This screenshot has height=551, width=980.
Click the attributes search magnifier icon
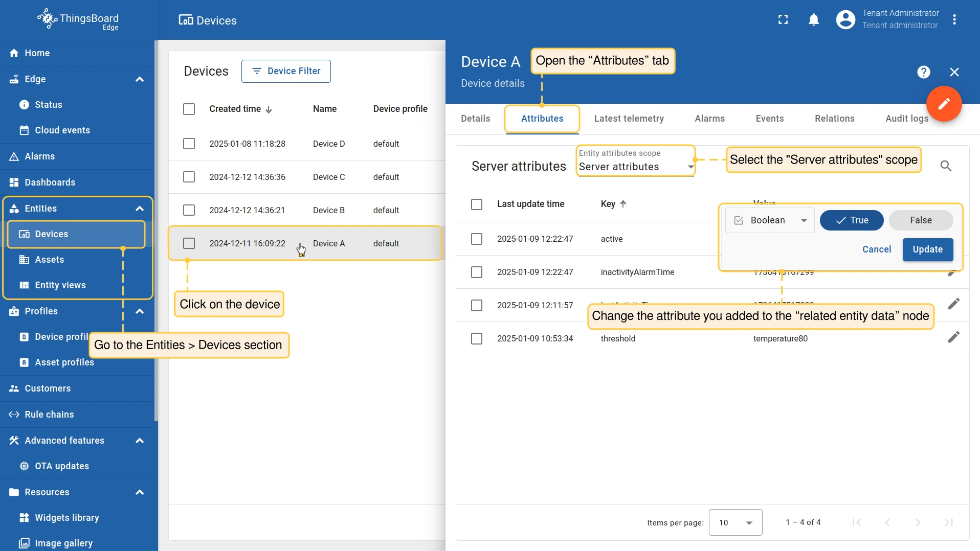[946, 166]
